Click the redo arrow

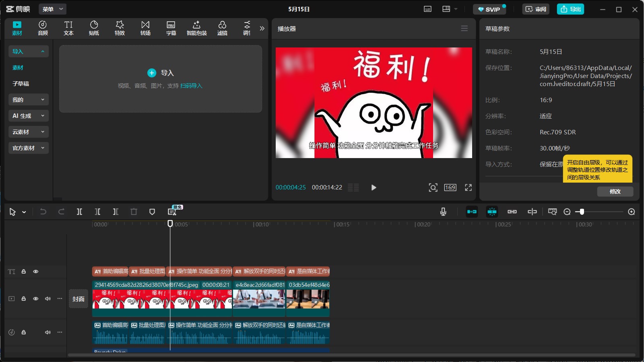61,212
